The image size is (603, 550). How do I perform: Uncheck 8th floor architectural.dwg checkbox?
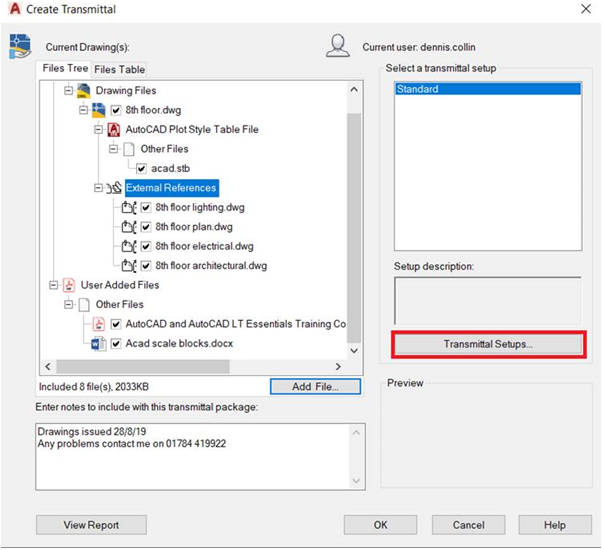[146, 266]
